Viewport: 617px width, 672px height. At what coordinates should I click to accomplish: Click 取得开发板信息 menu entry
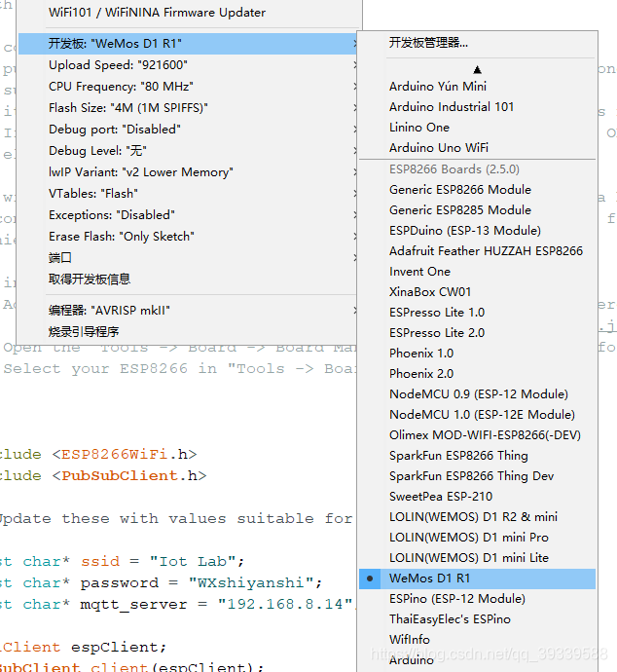188,280
